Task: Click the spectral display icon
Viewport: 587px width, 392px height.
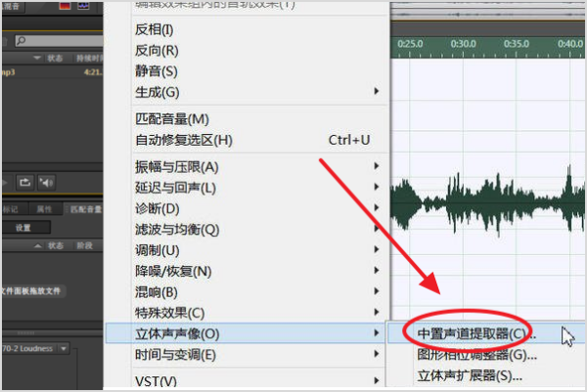Action: [83, 6]
